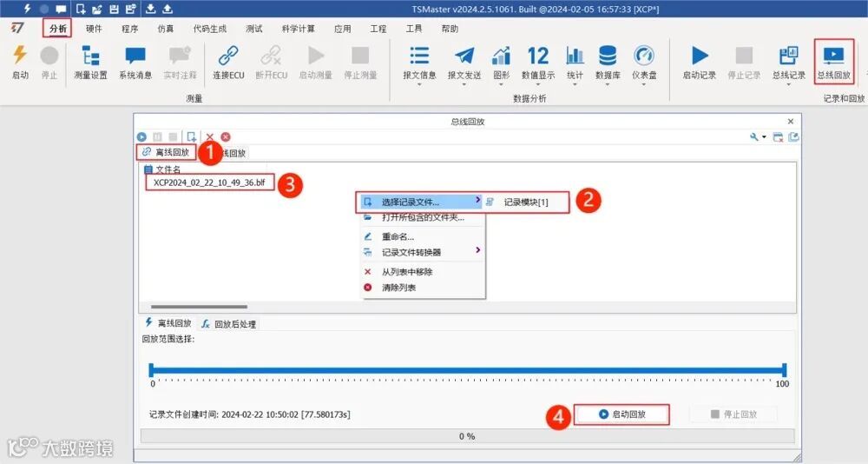The height and width of the screenshot is (464, 868).
Task: Click the title bar message bubble icon
Action: pos(61,9)
